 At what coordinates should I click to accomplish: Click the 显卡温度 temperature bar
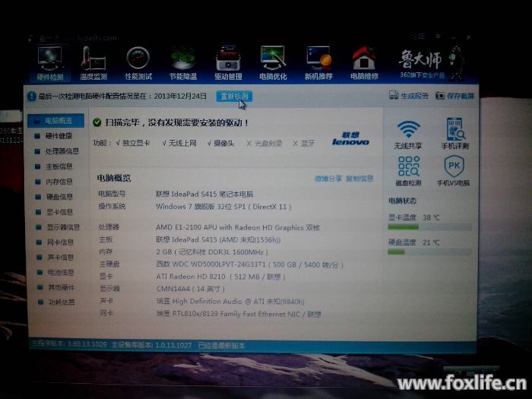[429, 226]
